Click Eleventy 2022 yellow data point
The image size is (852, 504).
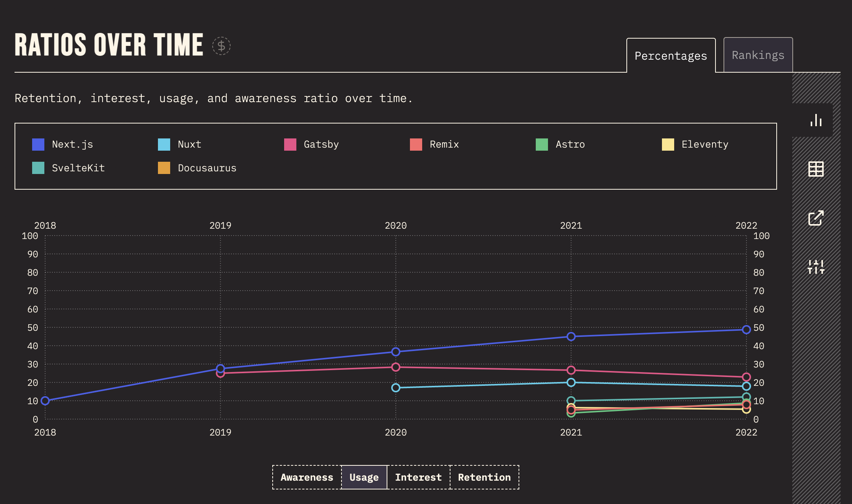coord(746,410)
